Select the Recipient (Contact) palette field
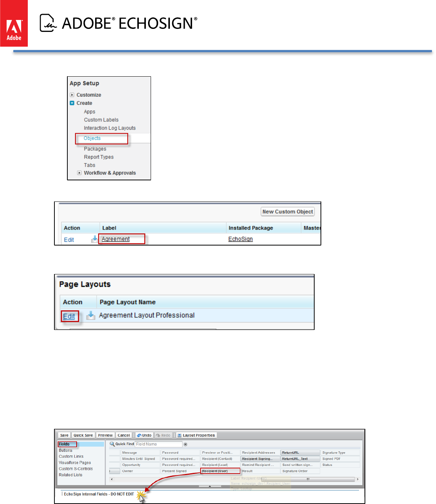This screenshot has height=504, width=436. (x=220, y=458)
